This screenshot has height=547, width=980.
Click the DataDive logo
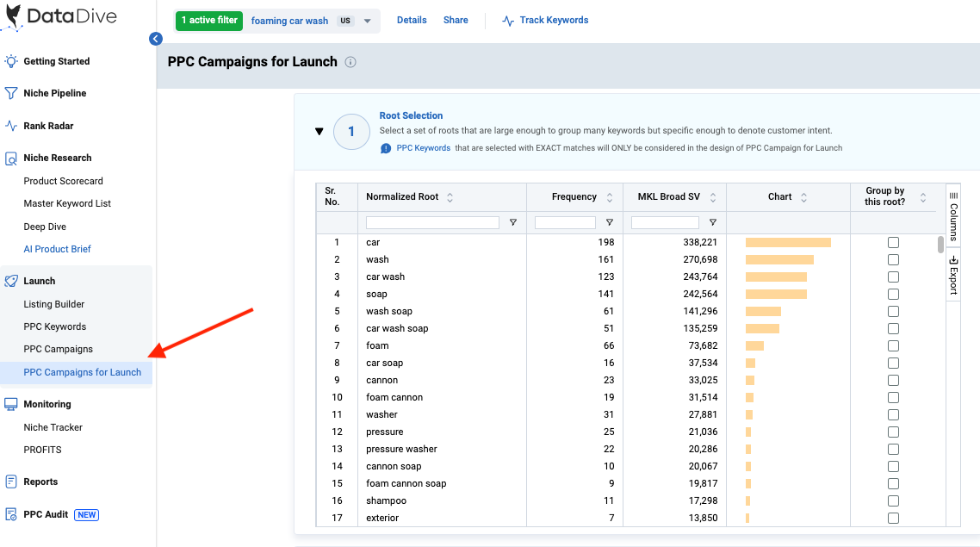pos(59,17)
